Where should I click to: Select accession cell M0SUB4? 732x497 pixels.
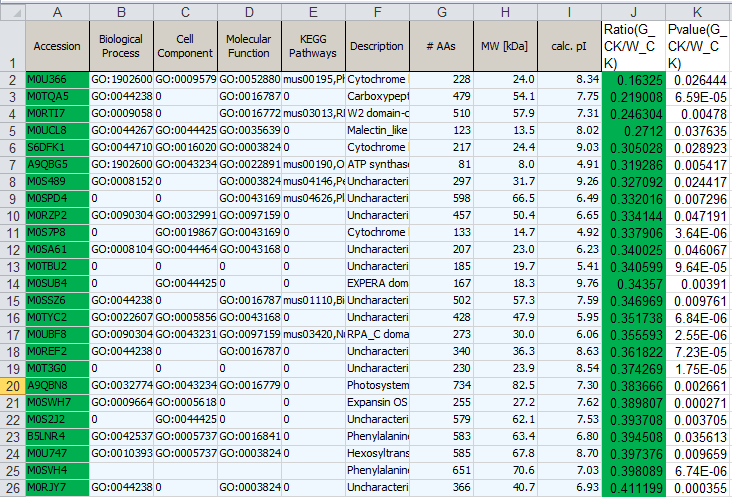pyautogui.click(x=57, y=284)
